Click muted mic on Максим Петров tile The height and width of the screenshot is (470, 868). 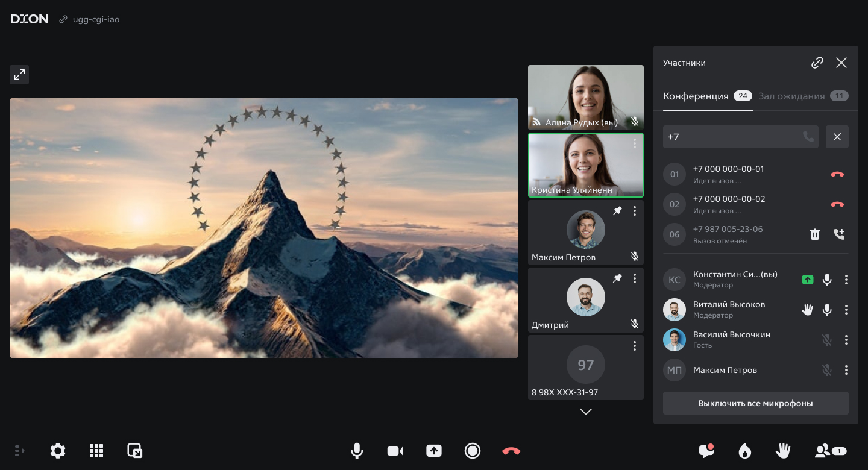pos(635,257)
